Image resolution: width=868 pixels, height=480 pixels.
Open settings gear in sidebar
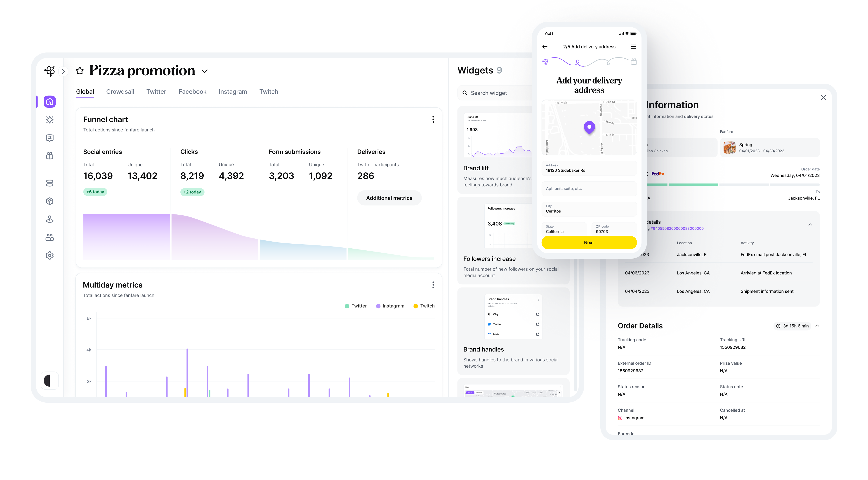[50, 256]
